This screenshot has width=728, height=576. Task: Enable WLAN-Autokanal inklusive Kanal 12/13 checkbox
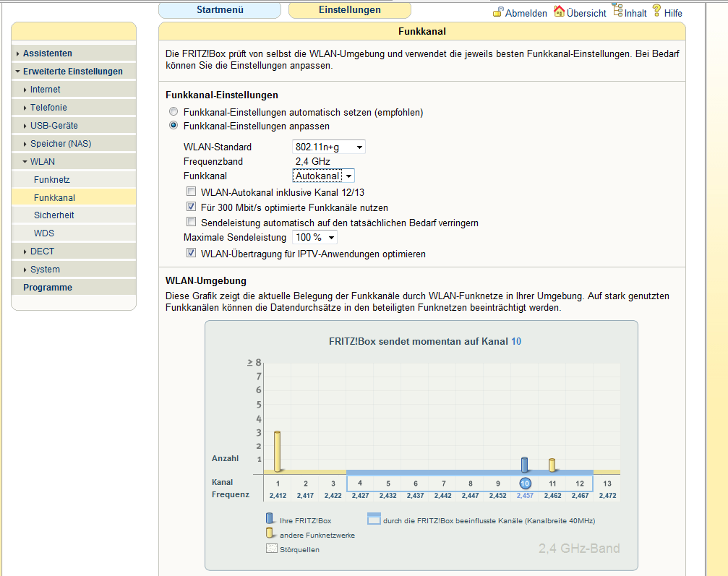point(192,192)
